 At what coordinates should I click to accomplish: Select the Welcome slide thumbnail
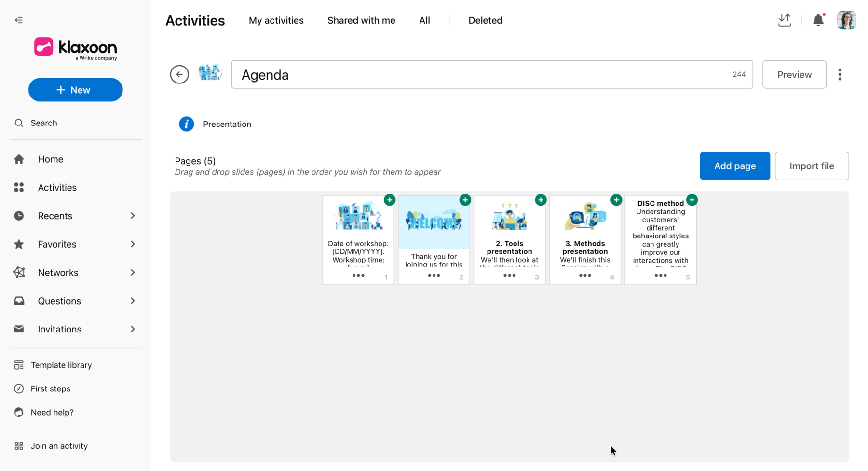(x=434, y=240)
